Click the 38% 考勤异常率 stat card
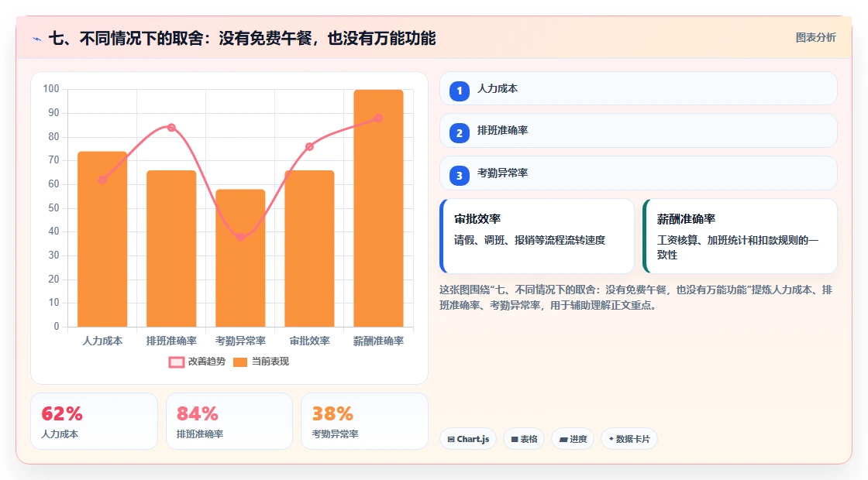868x480 pixels. 364,421
